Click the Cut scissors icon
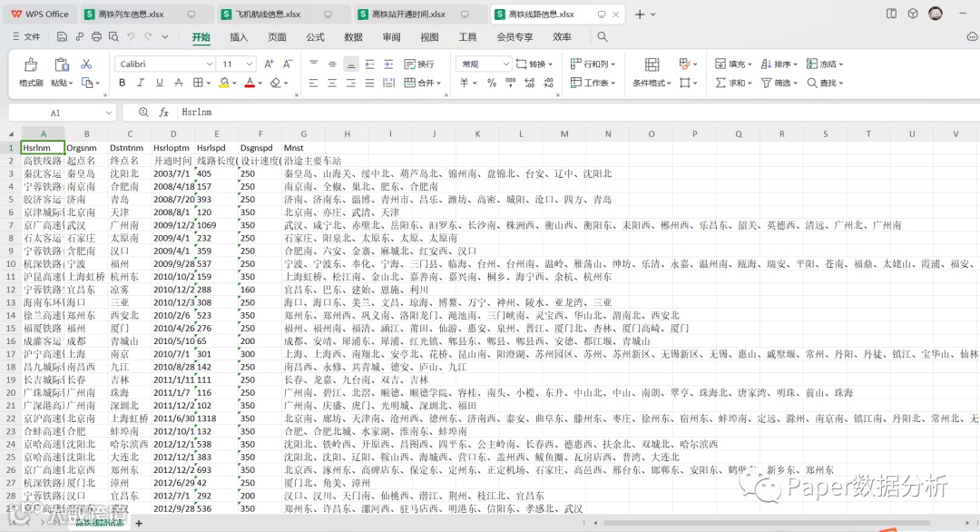The image size is (980, 532). (86, 64)
